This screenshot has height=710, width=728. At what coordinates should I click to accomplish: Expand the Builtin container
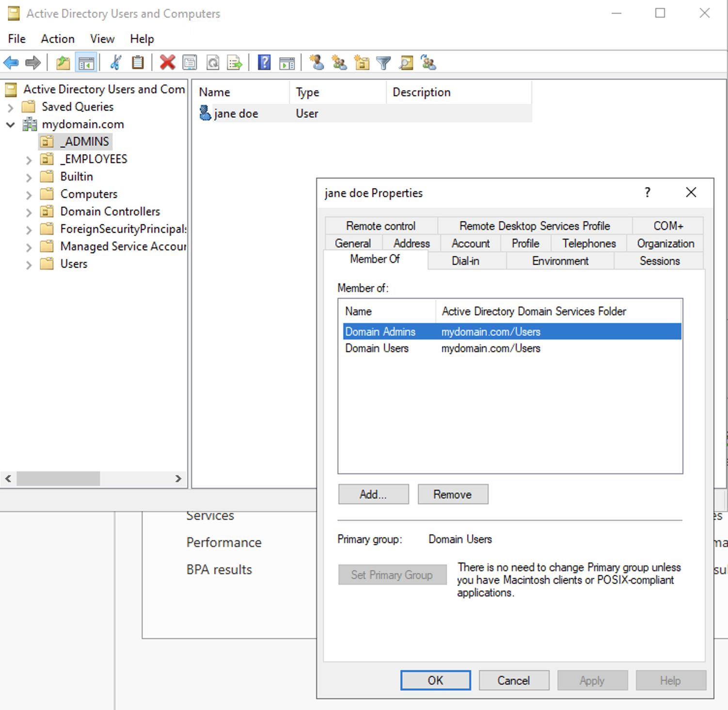point(29,177)
